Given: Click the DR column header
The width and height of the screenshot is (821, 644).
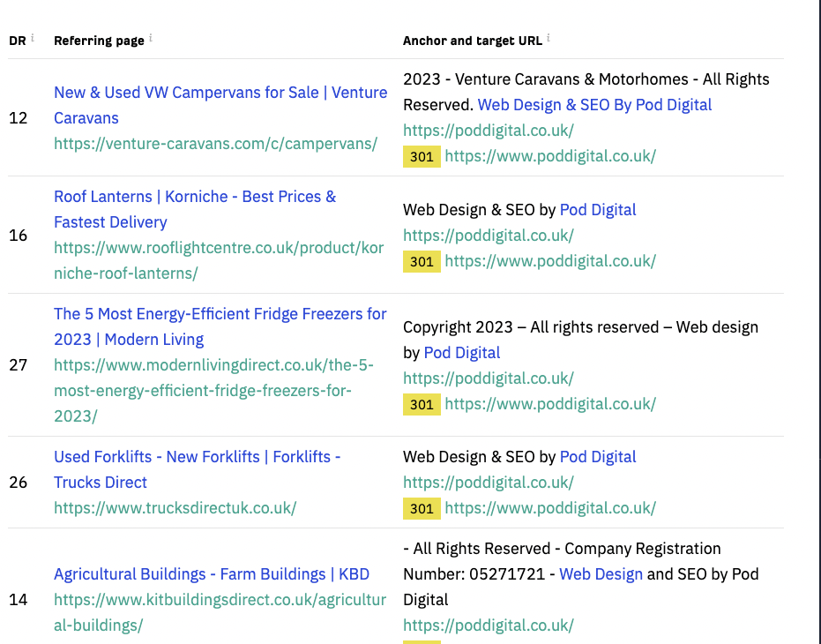Looking at the screenshot, I should point(18,41).
